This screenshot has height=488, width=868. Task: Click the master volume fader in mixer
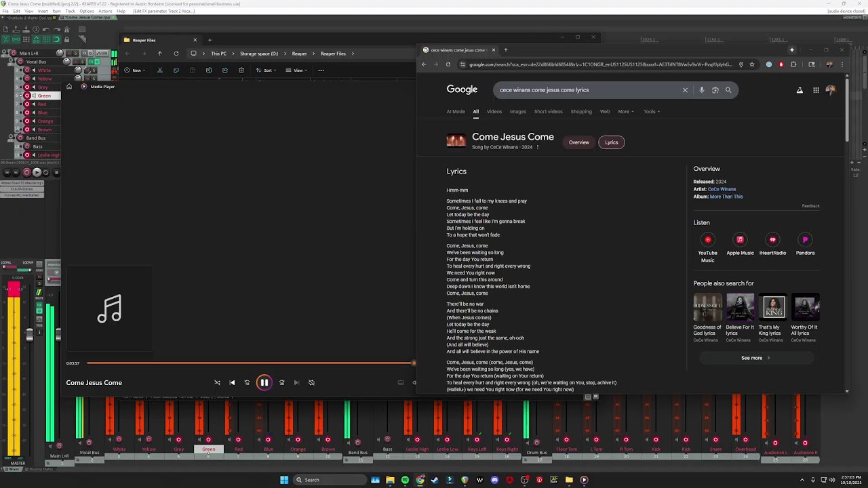click(29, 334)
